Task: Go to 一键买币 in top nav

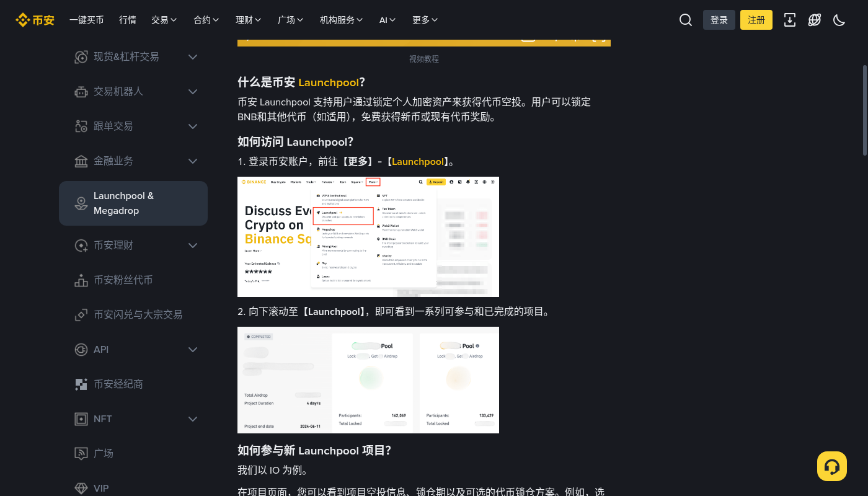Action: [86, 20]
